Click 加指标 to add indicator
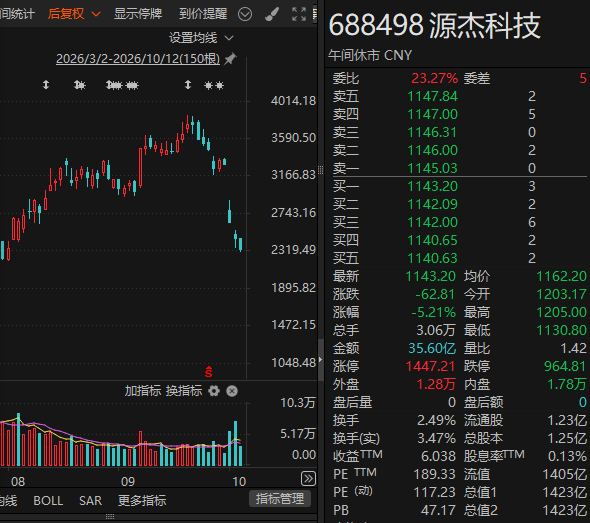 [143, 391]
